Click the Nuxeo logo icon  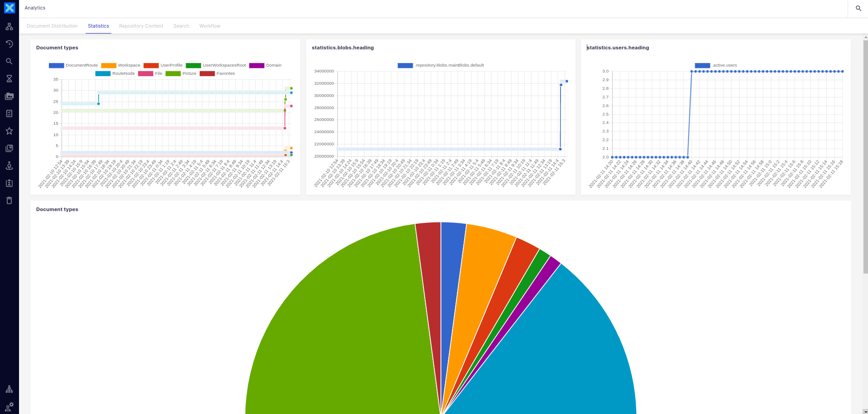(10, 8)
